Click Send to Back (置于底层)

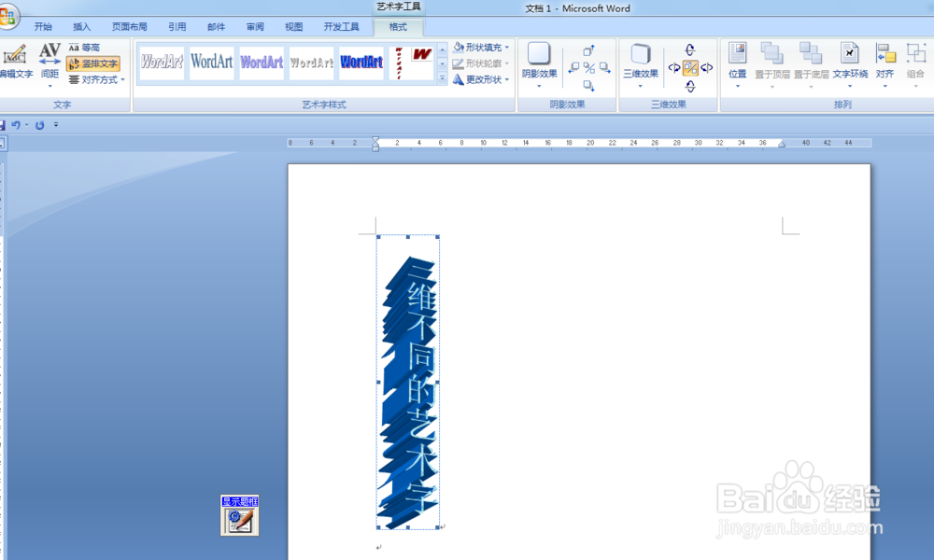pos(811,65)
